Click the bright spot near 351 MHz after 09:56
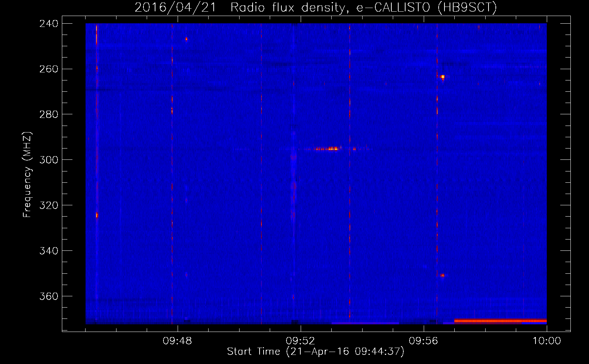 tap(442, 275)
